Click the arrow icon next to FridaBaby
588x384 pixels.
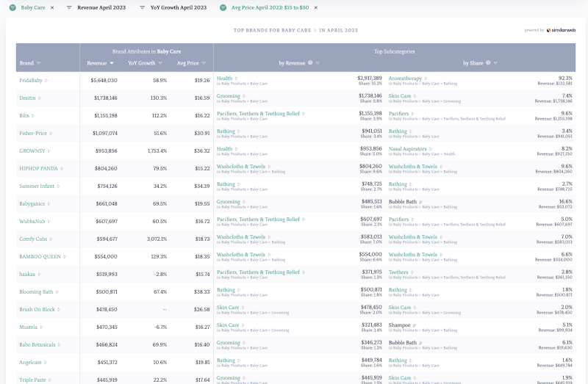pos(46,80)
